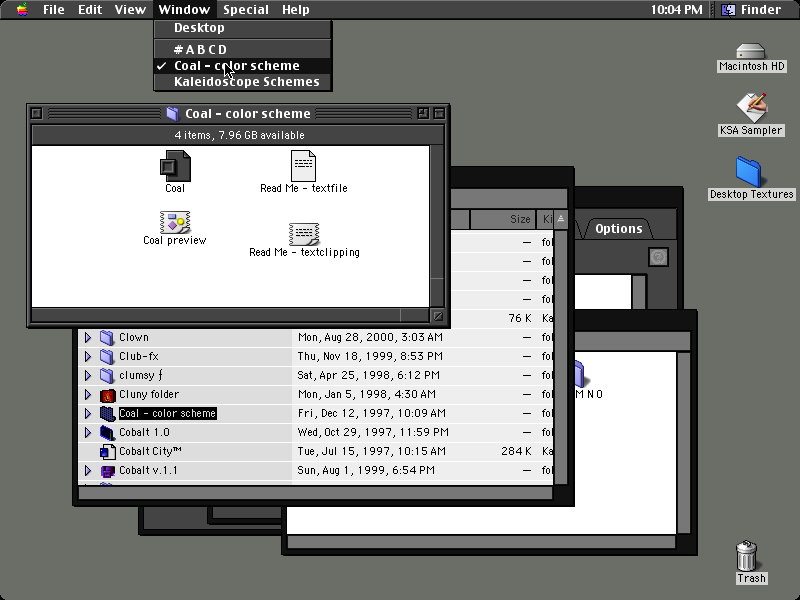Select the Read Me - textclipping file
Image resolution: width=800 pixels, height=600 pixels.
click(x=304, y=234)
